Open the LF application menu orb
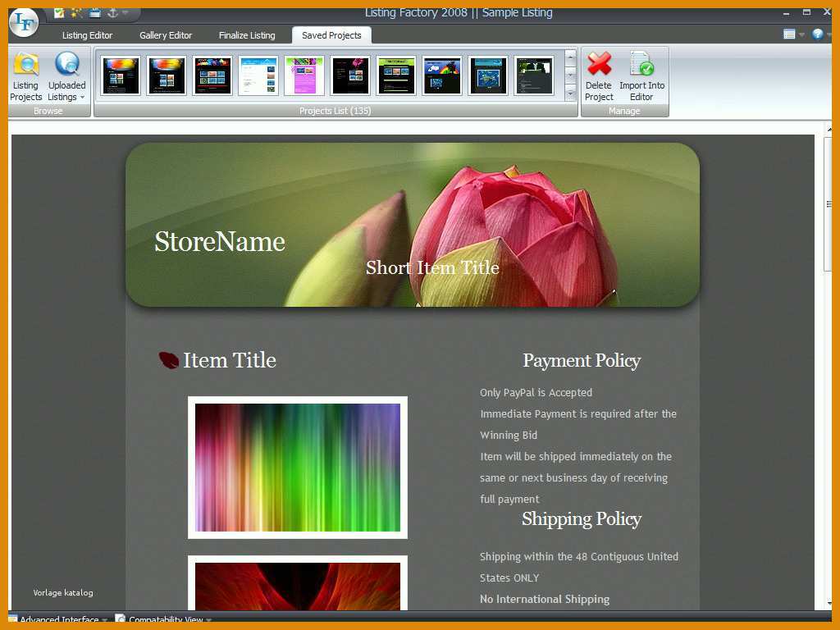The width and height of the screenshot is (840, 630). click(x=24, y=22)
